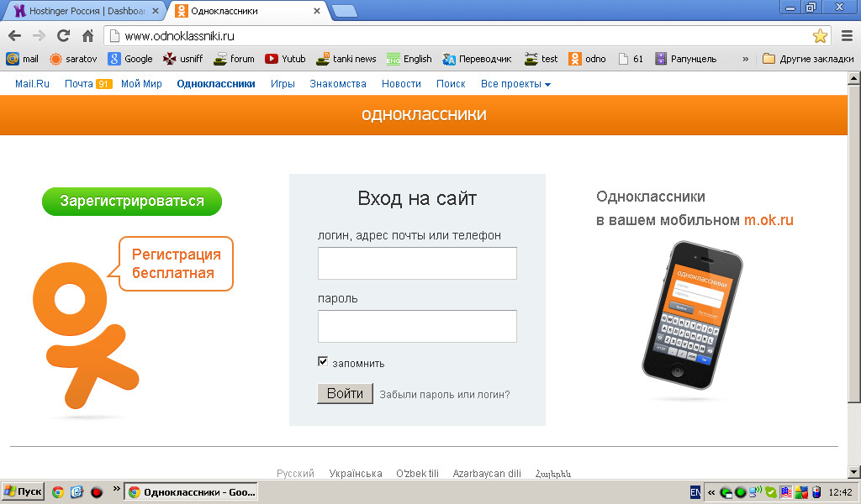This screenshot has width=861, height=504.
Task: Open the Yutub bookmark
Action: pos(285,59)
